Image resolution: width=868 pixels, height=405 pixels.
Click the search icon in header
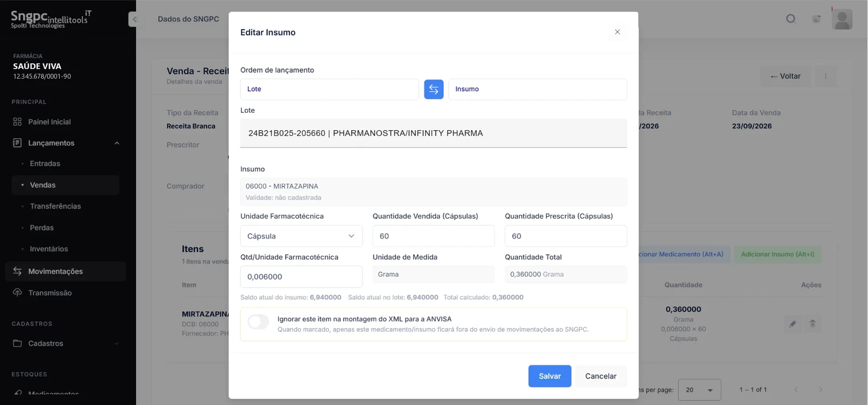pyautogui.click(x=791, y=19)
